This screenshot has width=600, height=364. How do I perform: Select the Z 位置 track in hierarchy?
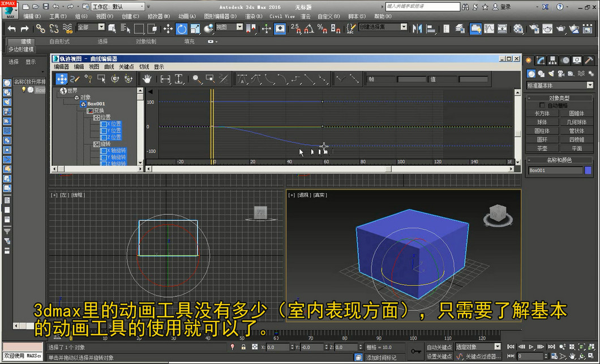(x=115, y=137)
